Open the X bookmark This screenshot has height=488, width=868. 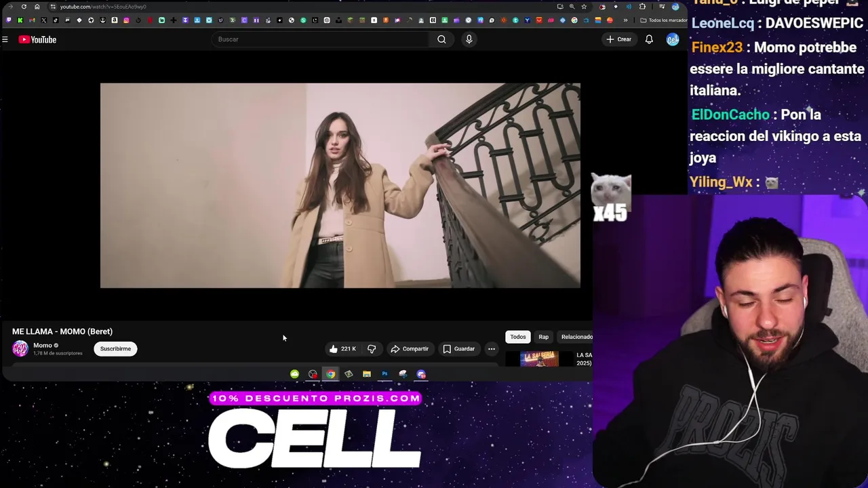[43, 20]
